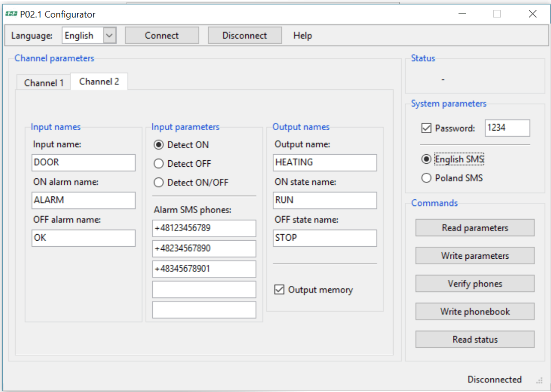Screen dimensions: 551x392
Task: Click the Write phonebook button
Action: click(x=475, y=311)
